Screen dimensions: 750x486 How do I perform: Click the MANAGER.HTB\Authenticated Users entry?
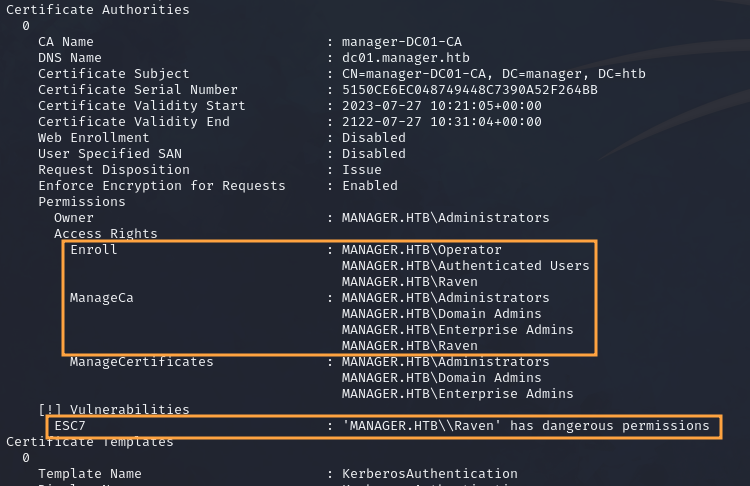pyautogui.click(x=465, y=266)
